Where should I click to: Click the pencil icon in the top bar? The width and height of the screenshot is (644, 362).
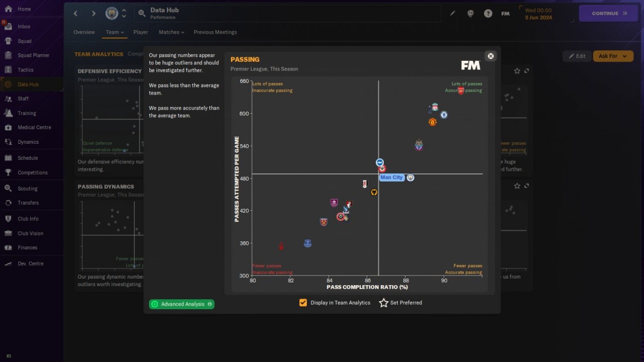[x=452, y=14]
